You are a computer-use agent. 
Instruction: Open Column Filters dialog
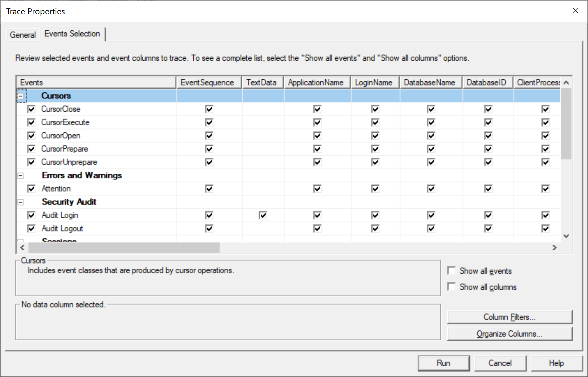(x=509, y=317)
